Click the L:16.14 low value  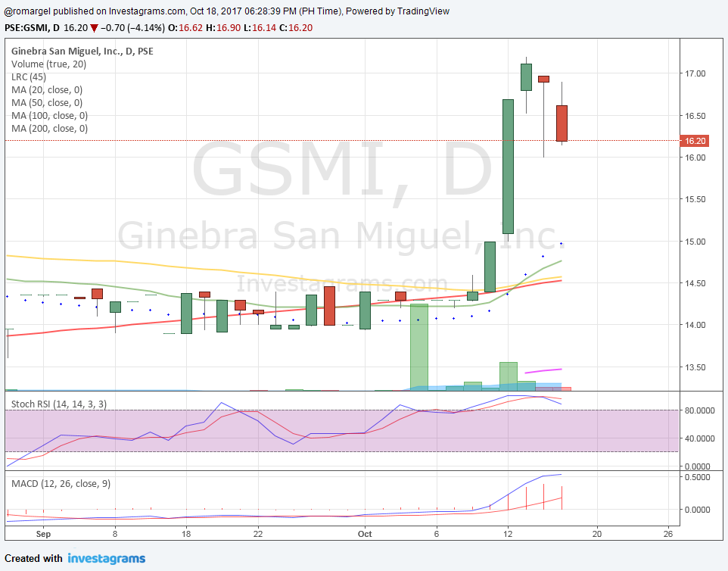click(260, 28)
